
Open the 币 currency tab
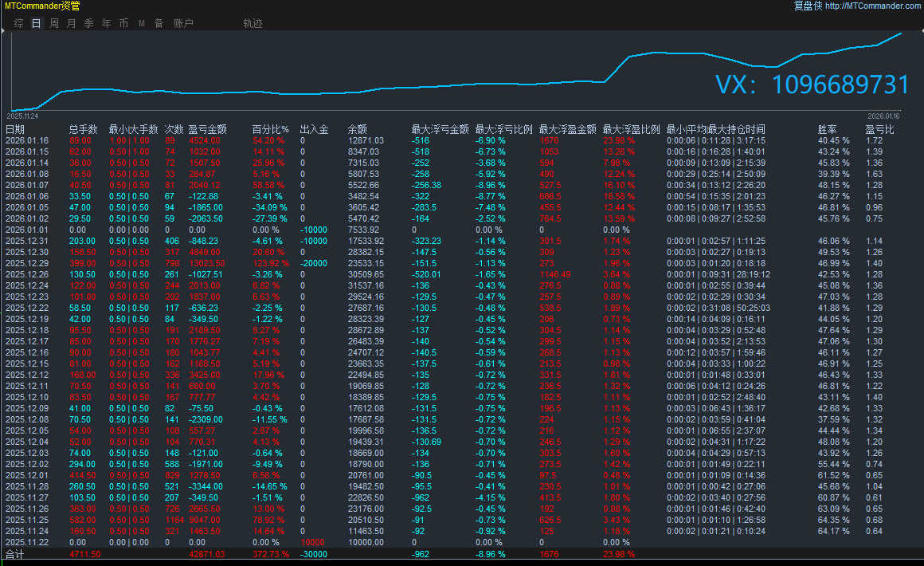click(x=123, y=23)
